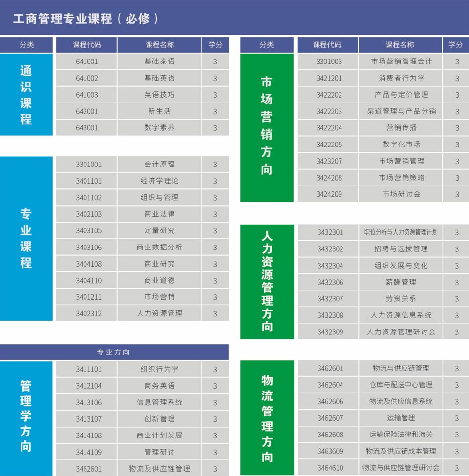The width and height of the screenshot is (469, 476).
Task: Select the 劳资关系 course name
Action: coord(401,299)
